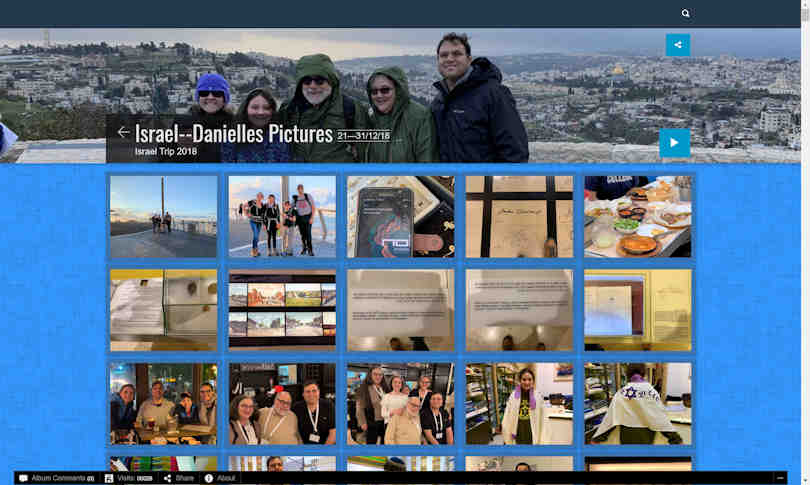Minimize the bottom bar with the dash button
810x485 pixels.
click(780, 478)
